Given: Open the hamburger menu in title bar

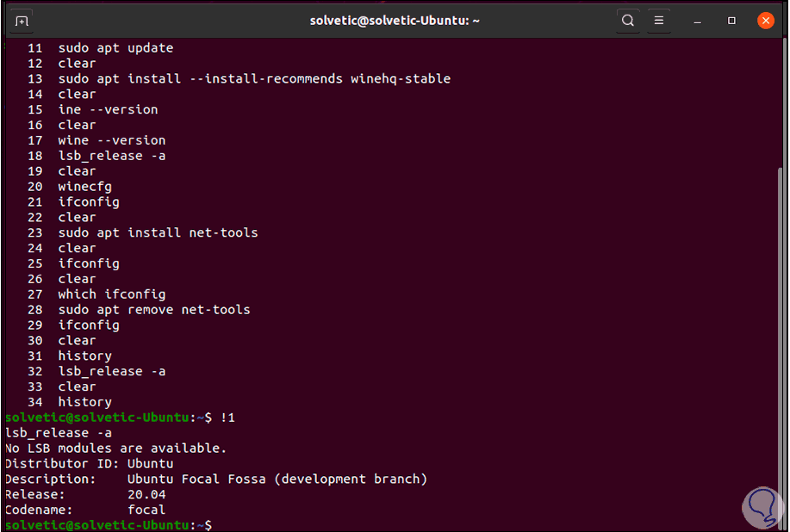Looking at the screenshot, I should click(659, 21).
